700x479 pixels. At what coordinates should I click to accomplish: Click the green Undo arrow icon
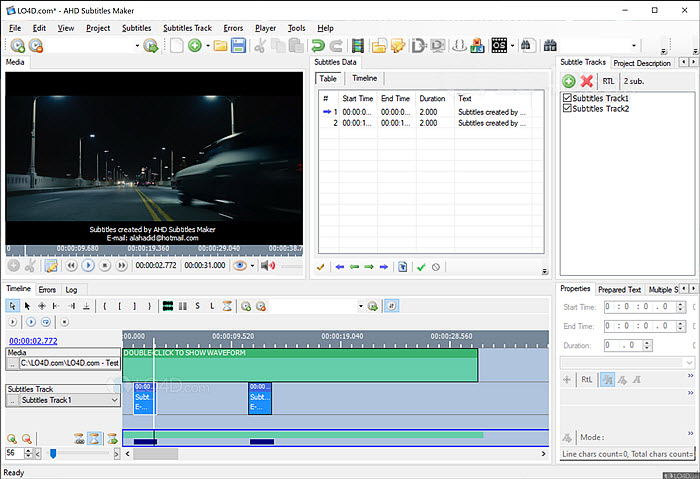pyautogui.click(x=318, y=46)
